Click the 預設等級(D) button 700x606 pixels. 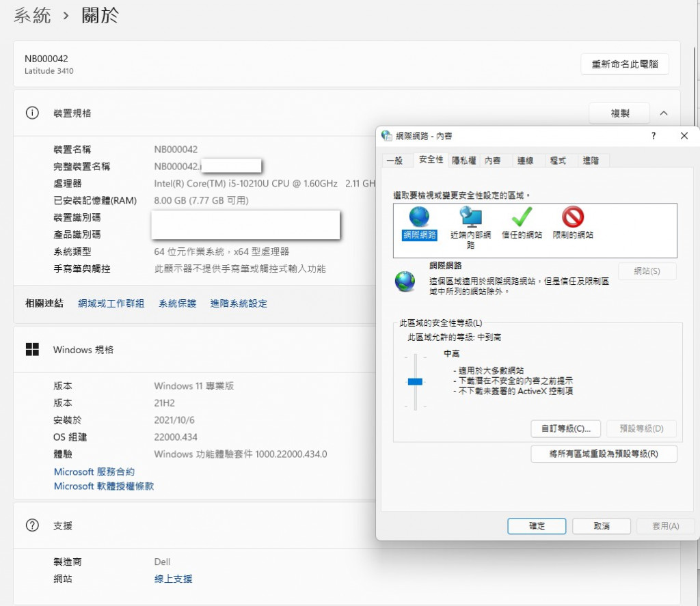tap(641, 429)
